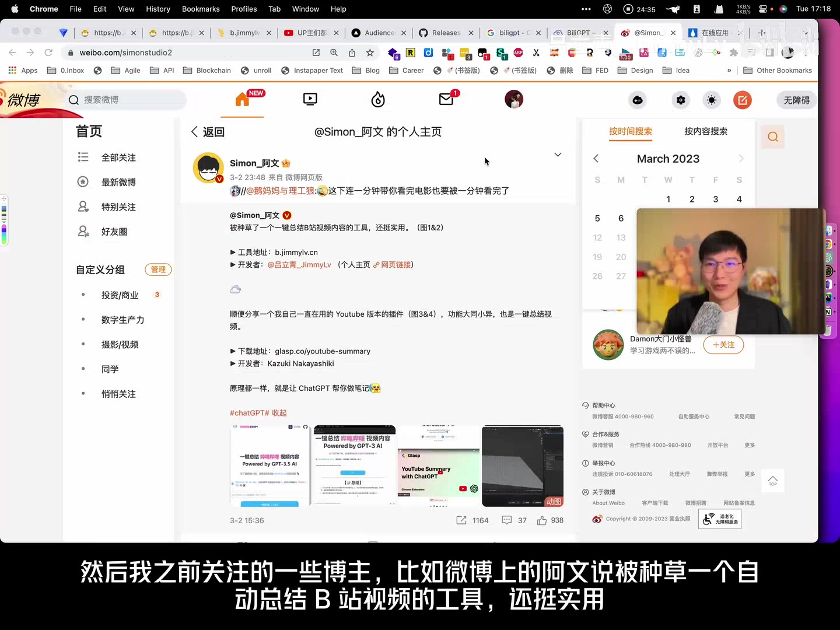Viewport: 840px width, 630px height.
Task: Open the History menu in the menu bar
Action: click(x=157, y=9)
